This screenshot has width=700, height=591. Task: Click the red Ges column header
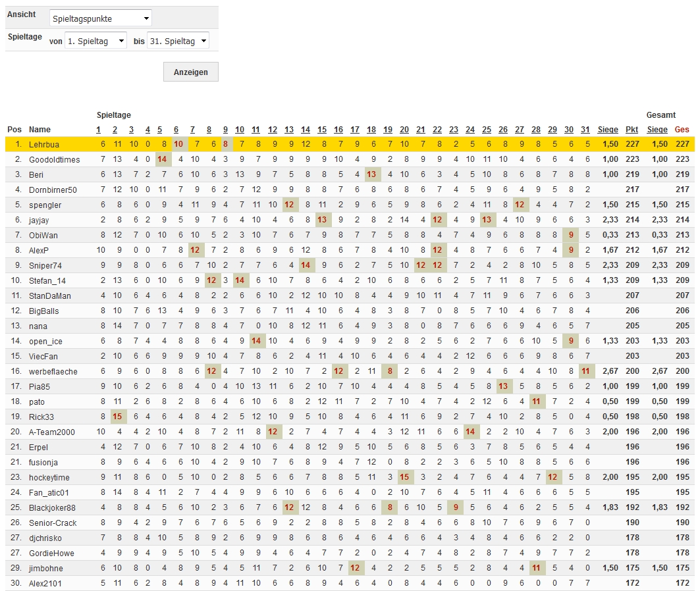pos(682,130)
